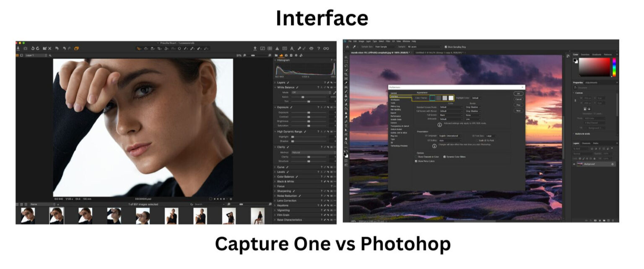This screenshot has width=644, height=269.
Task: Select the Rotation tool in Capture One toolbar
Action: click(x=166, y=49)
